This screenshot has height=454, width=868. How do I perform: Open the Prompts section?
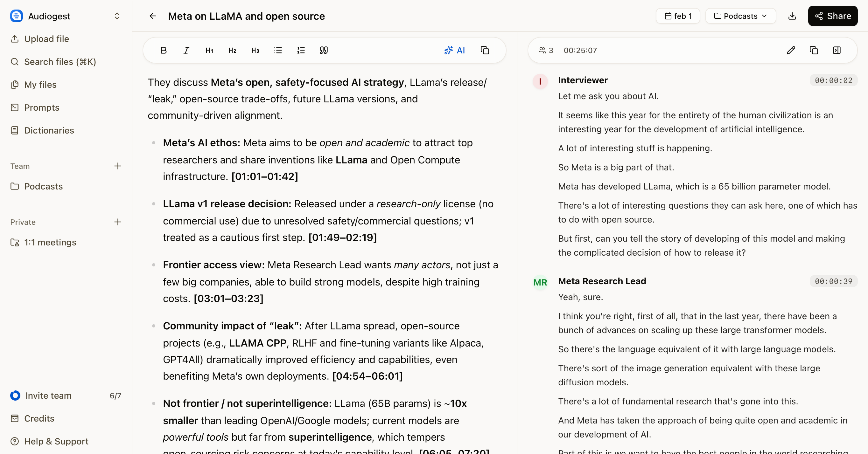[x=41, y=107]
